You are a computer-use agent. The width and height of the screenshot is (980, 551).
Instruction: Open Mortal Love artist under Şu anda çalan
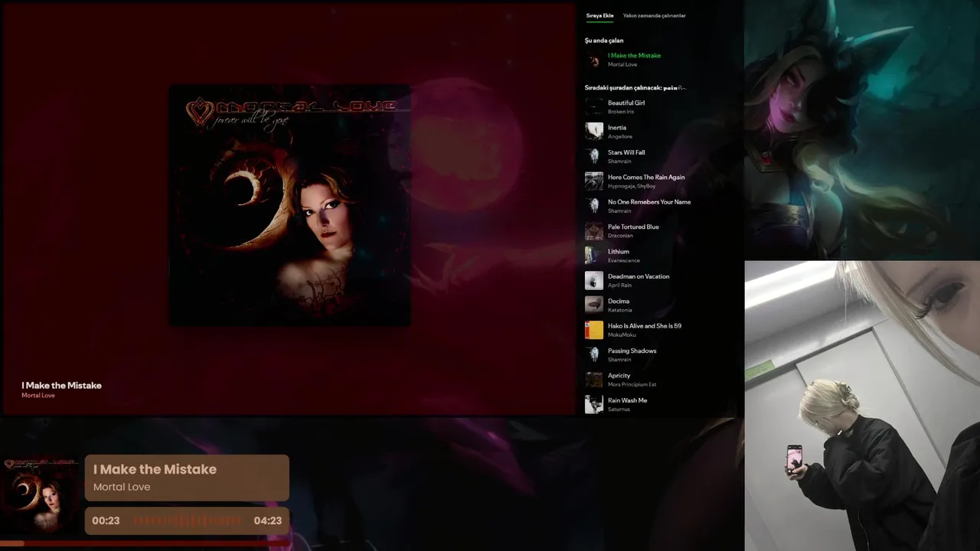pyautogui.click(x=622, y=64)
